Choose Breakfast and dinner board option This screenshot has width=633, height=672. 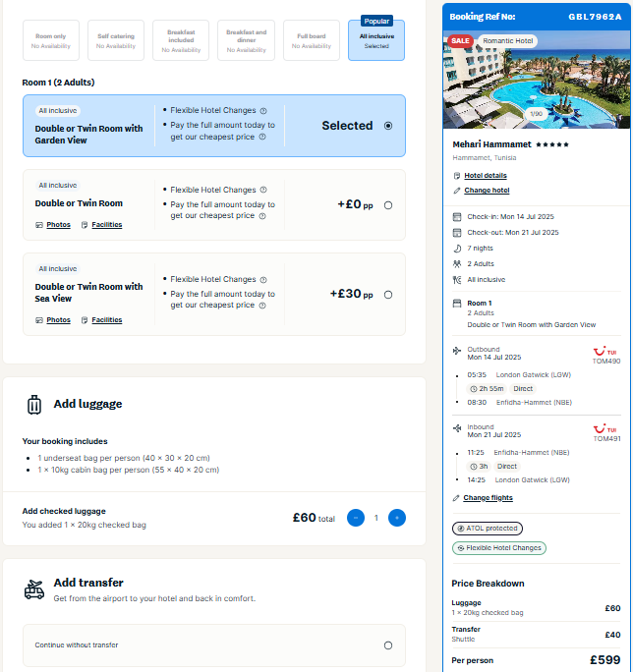pyautogui.click(x=246, y=40)
